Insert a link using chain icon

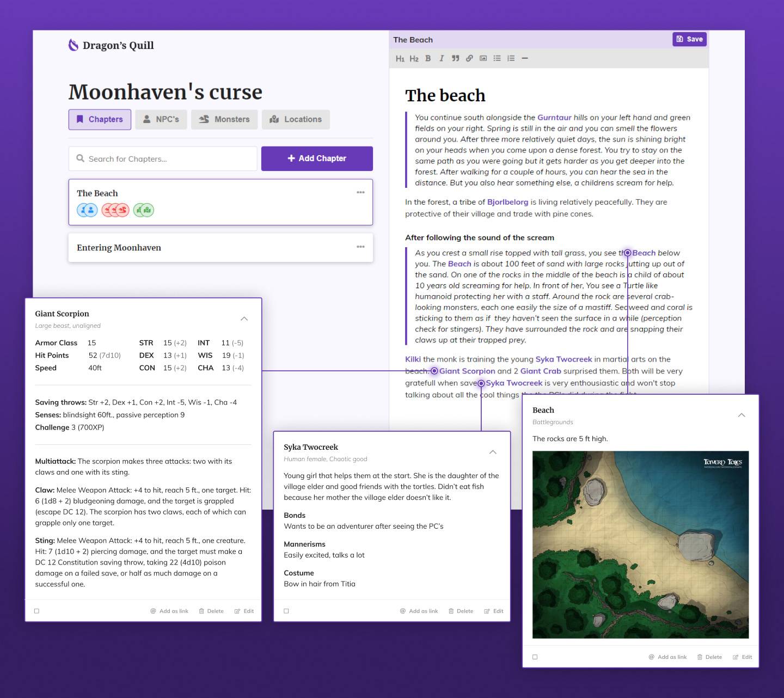coord(469,58)
